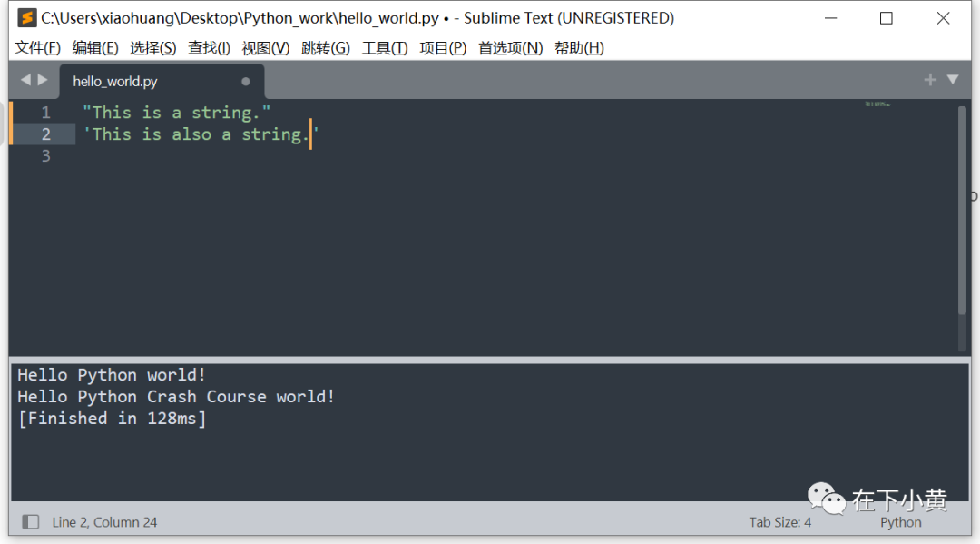Open the 工具(T) menu
Screen dimensions: 980x544
[385, 48]
